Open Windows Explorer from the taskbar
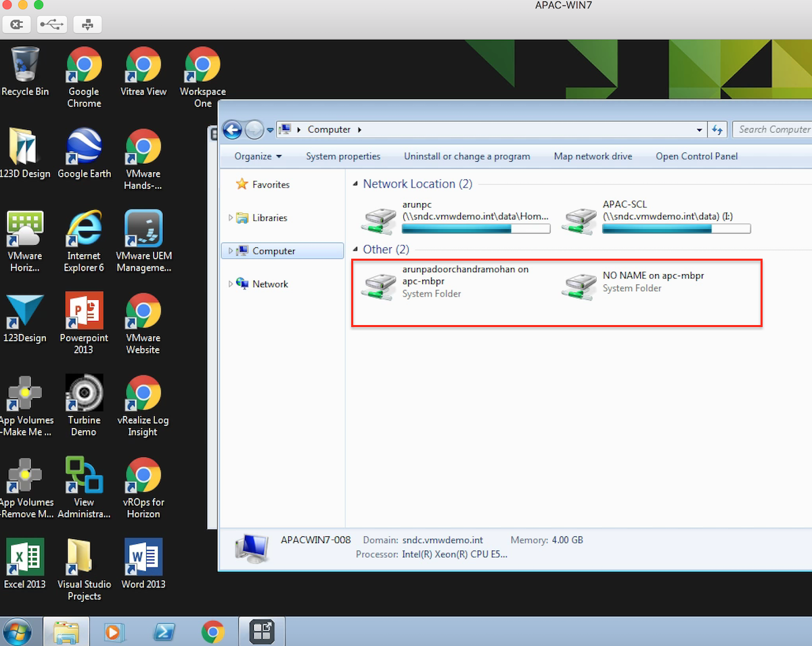The width and height of the screenshot is (812, 646). pos(66,631)
